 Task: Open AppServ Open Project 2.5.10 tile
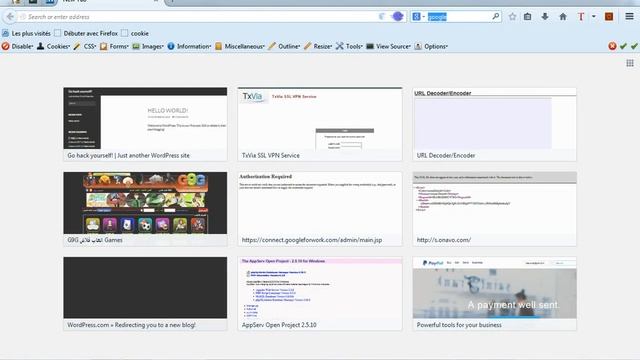[x=320, y=294]
